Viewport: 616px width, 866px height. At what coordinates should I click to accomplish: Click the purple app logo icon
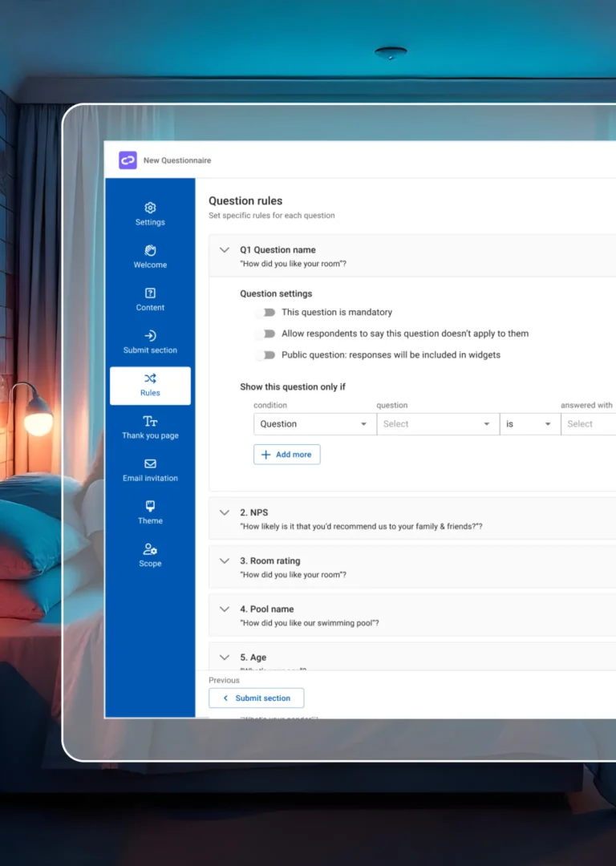point(128,160)
